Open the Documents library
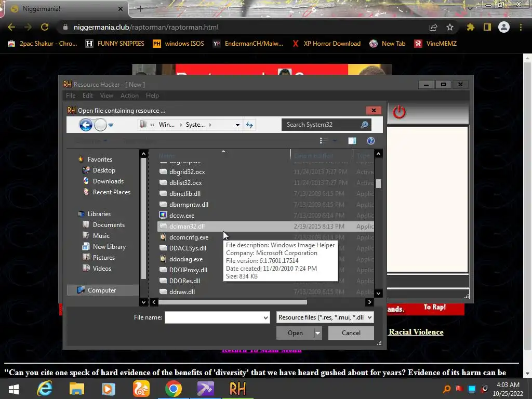 coord(109,224)
